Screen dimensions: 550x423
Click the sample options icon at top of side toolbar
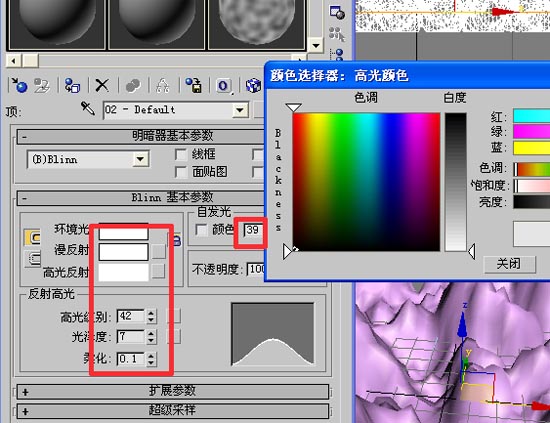(x=337, y=12)
